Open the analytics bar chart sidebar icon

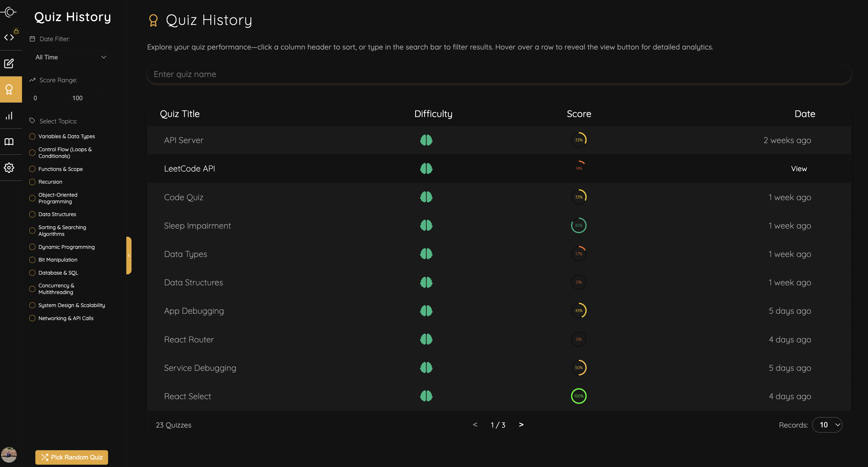pyautogui.click(x=9, y=116)
